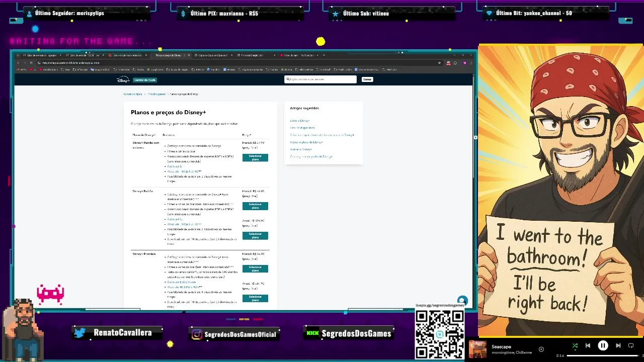
Task: Click the Planos e preços do Disney+ heading
Action: point(169,112)
